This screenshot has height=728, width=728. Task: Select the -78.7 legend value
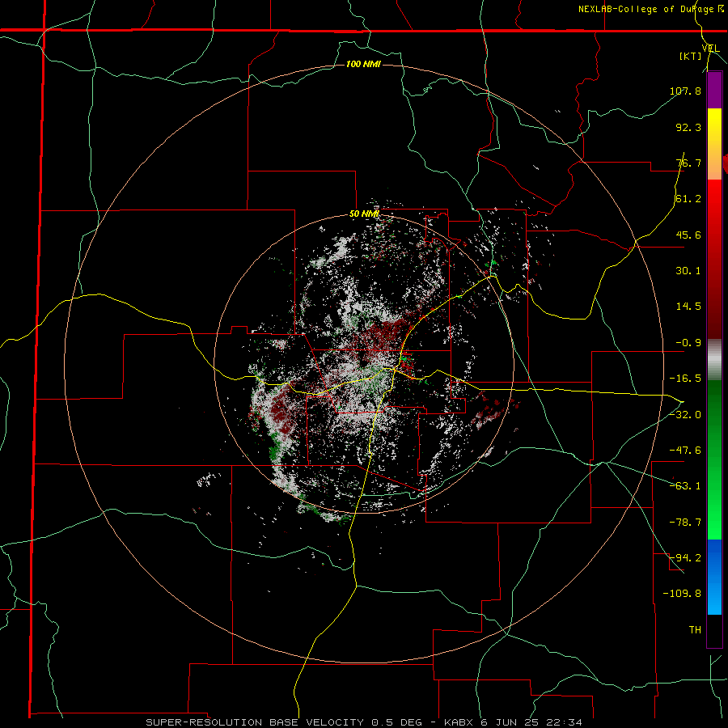pos(685,523)
